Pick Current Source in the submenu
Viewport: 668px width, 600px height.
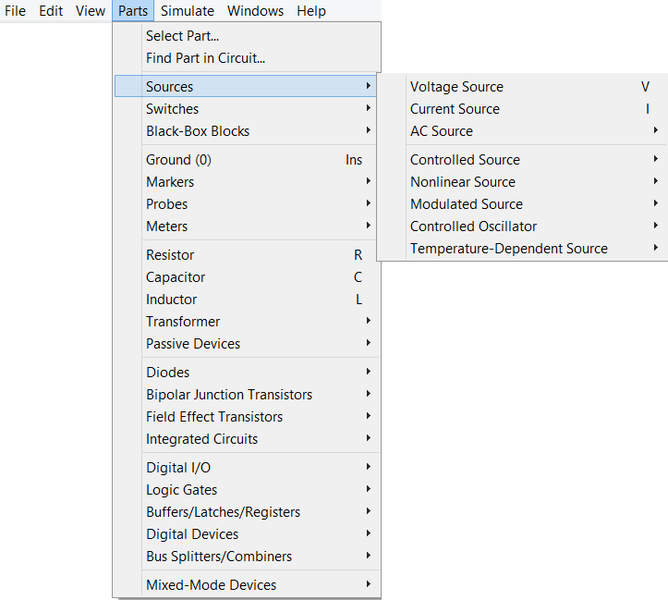click(x=454, y=109)
